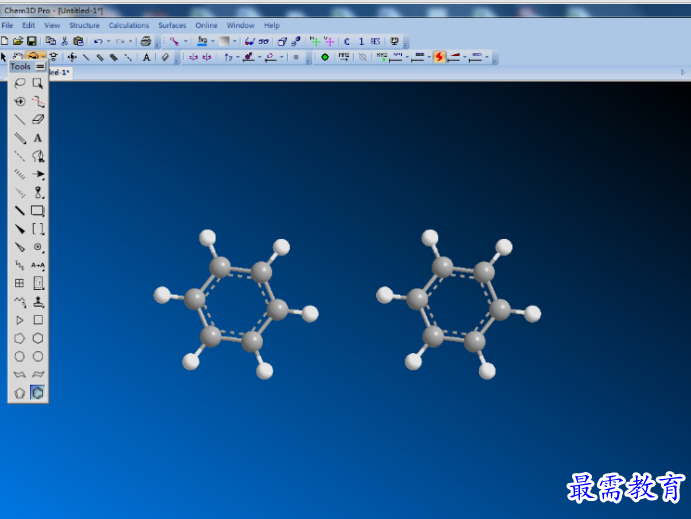
Task: Click the Save disk icon
Action: click(x=32, y=41)
